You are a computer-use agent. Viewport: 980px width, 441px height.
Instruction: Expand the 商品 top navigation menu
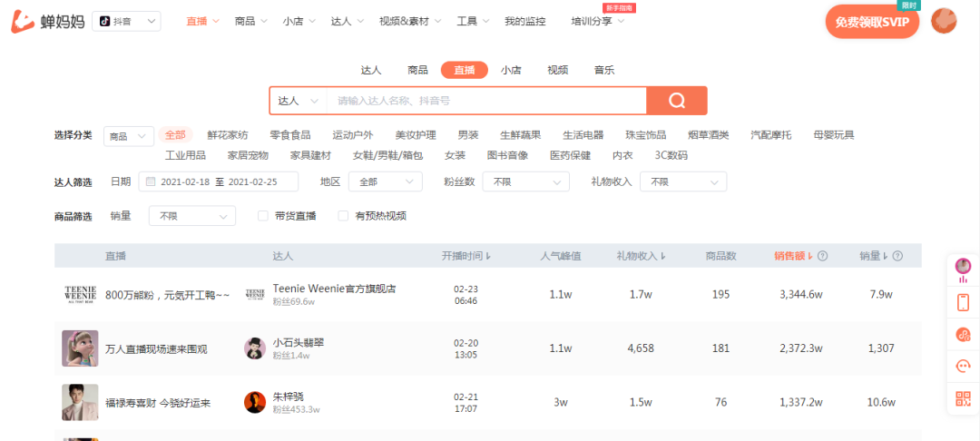click(x=251, y=21)
